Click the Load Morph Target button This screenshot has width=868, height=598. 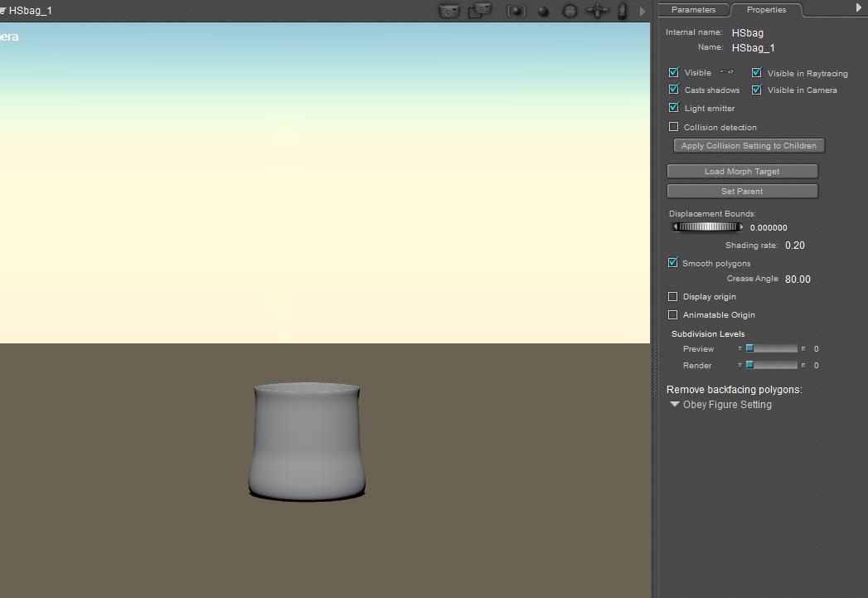(742, 171)
